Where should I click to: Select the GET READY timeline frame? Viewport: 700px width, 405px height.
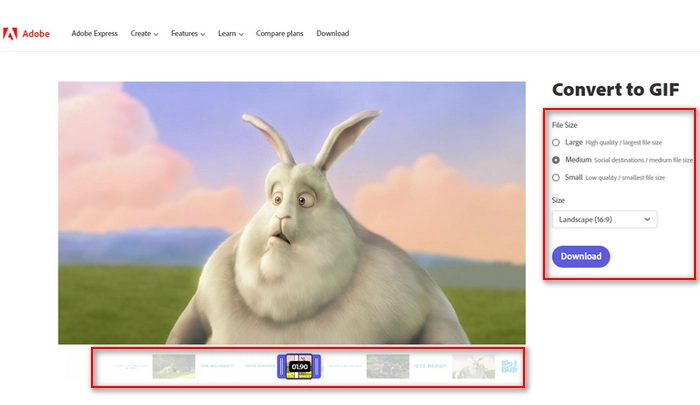pos(430,366)
